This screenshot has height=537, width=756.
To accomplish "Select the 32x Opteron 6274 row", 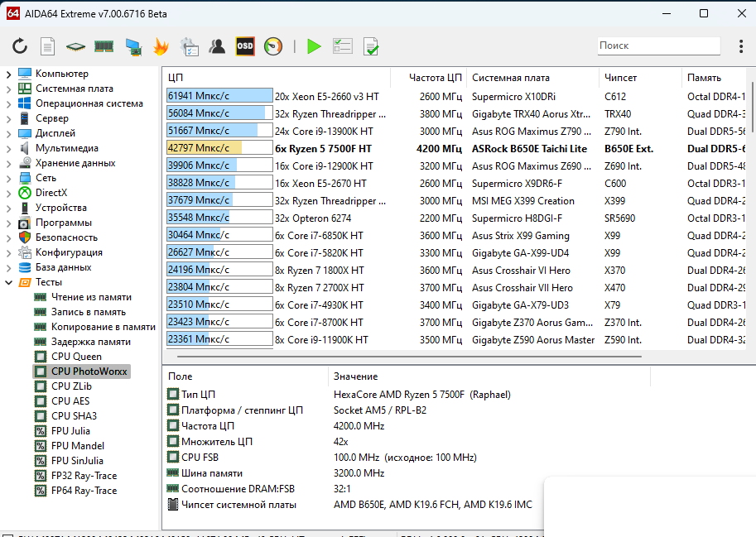I will click(455, 218).
